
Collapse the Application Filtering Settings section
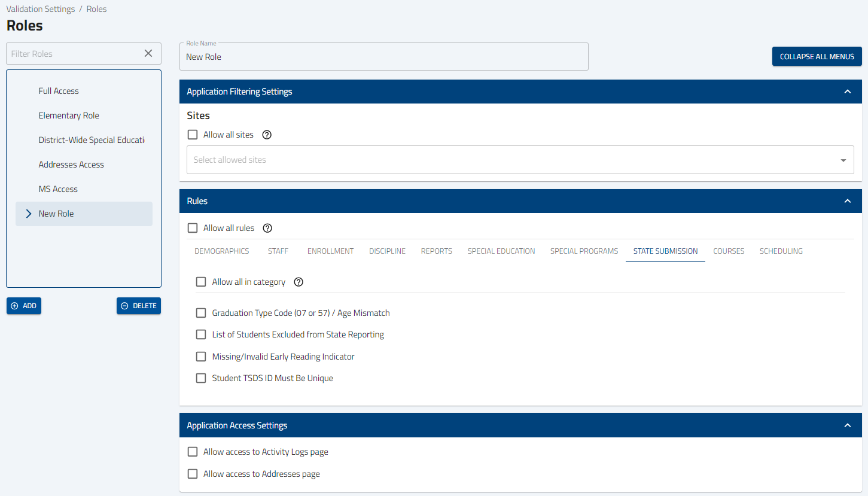pos(847,92)
